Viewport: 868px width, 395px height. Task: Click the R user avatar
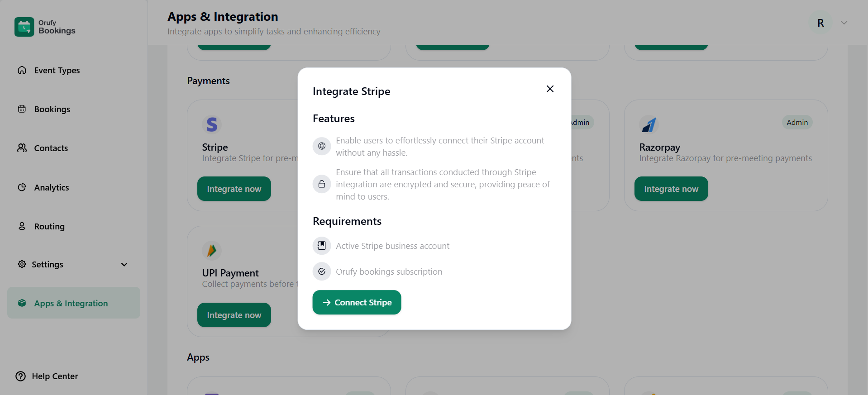tap(820, 23)
